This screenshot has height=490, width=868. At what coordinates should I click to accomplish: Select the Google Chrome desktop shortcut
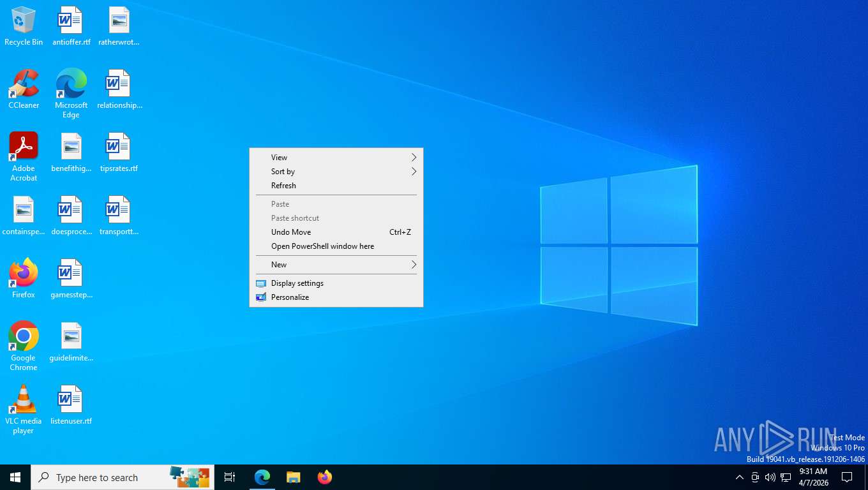pos(24,346)
